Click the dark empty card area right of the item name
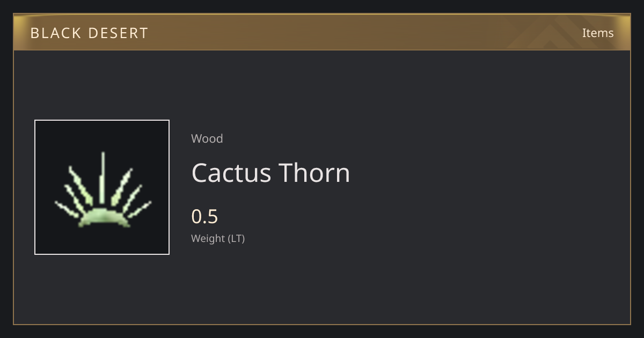644x338 pixels. point(483,173)
